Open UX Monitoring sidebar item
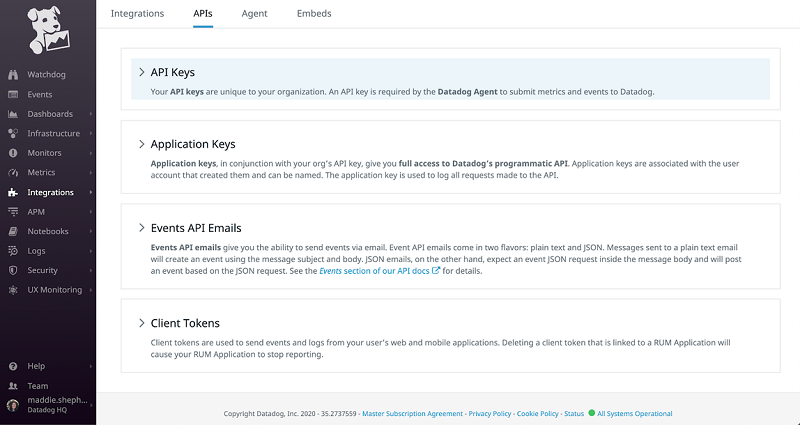800x425 pixels. coord(55,290)
